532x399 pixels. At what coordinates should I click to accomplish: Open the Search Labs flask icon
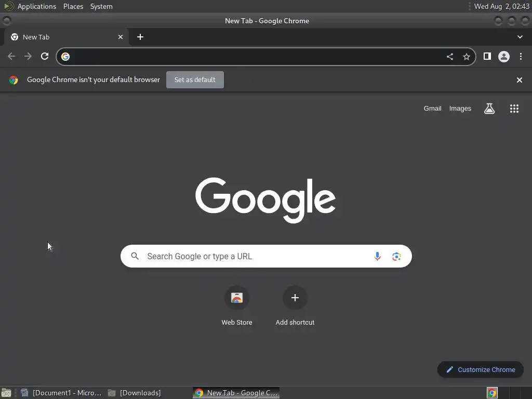click(489, 109)
